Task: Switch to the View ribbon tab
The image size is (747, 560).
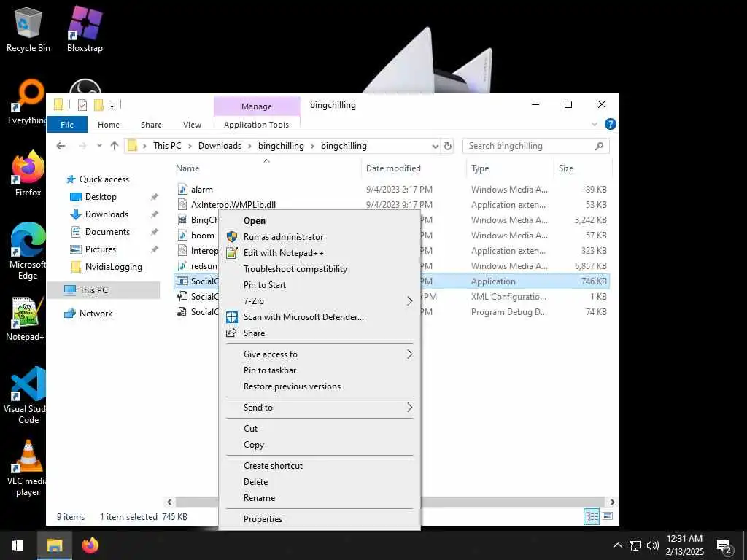Action: (192, 124)
